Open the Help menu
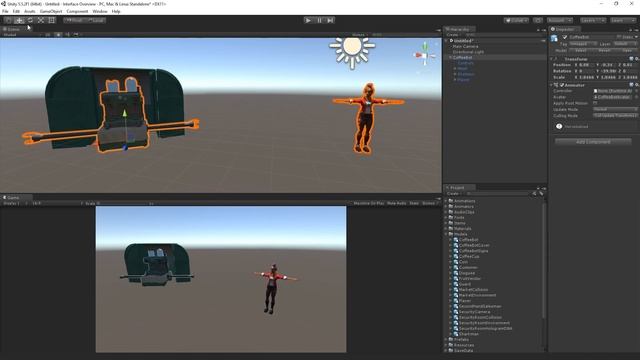 coord(116,11)
